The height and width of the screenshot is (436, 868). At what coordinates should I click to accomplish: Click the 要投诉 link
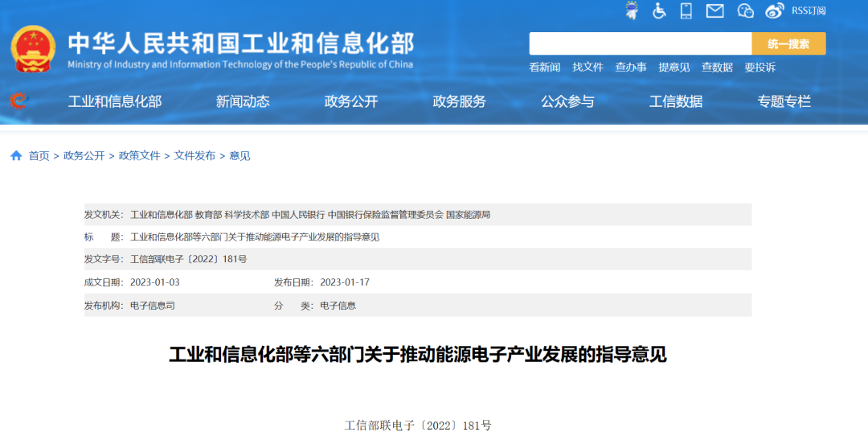click(760, 68)
